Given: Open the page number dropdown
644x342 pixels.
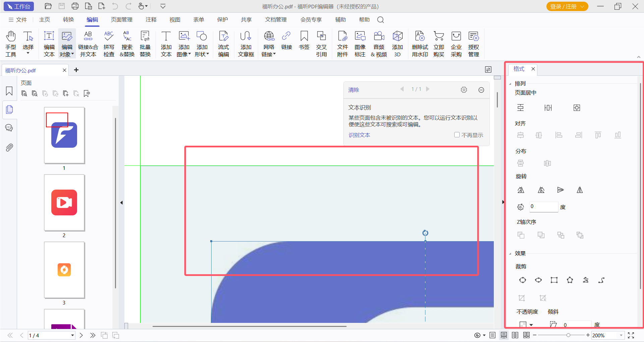Looking at the screenshot, I should [x=72, y=335].
